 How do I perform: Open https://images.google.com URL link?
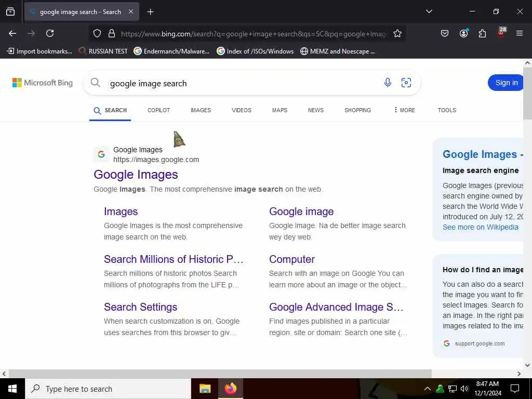pyautogui.click(x=156, y=159)
